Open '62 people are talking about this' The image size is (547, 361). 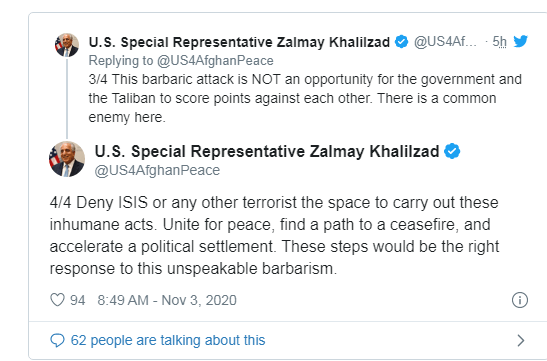click(168, 340)
